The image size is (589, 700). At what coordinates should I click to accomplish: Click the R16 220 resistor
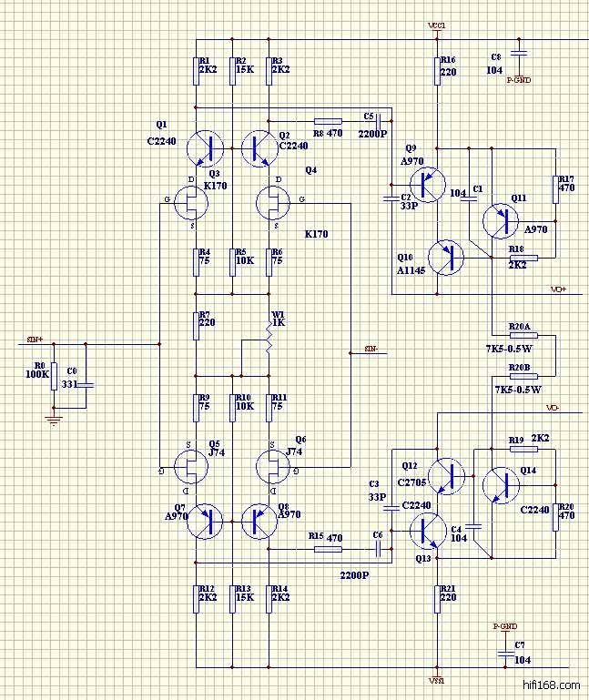point(438,70)
